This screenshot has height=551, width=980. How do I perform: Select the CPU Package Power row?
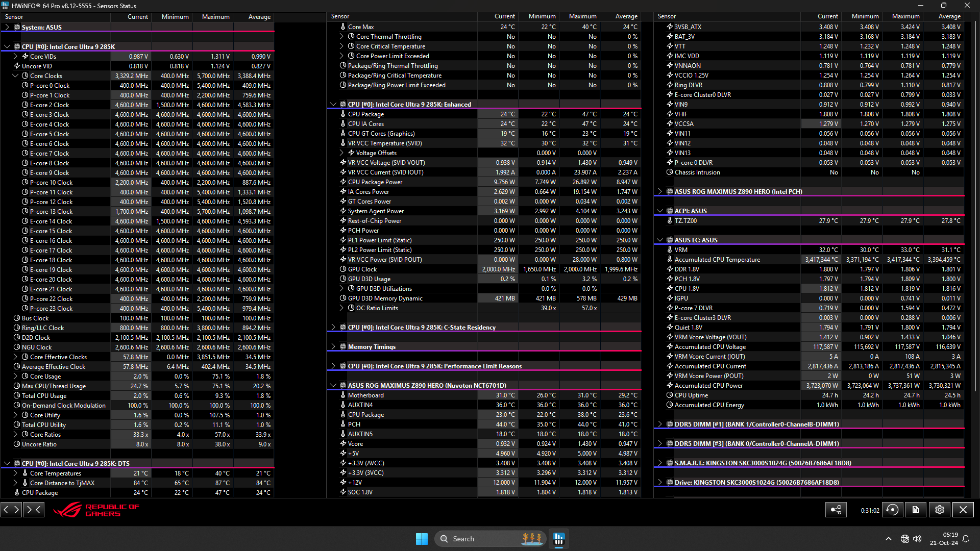[375, 182]
